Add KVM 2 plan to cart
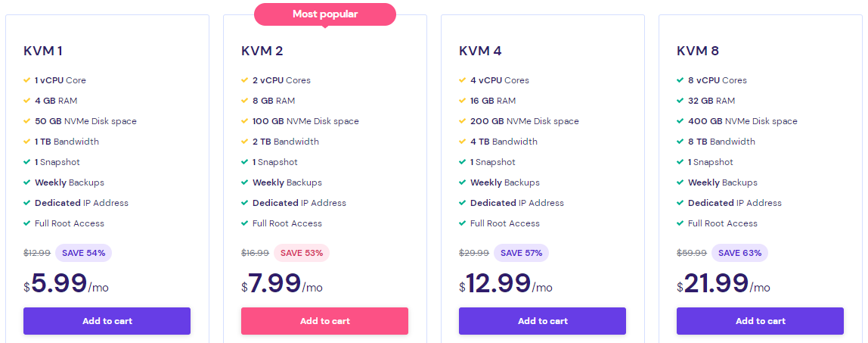 pyautogui.click(x=324, y=321)
